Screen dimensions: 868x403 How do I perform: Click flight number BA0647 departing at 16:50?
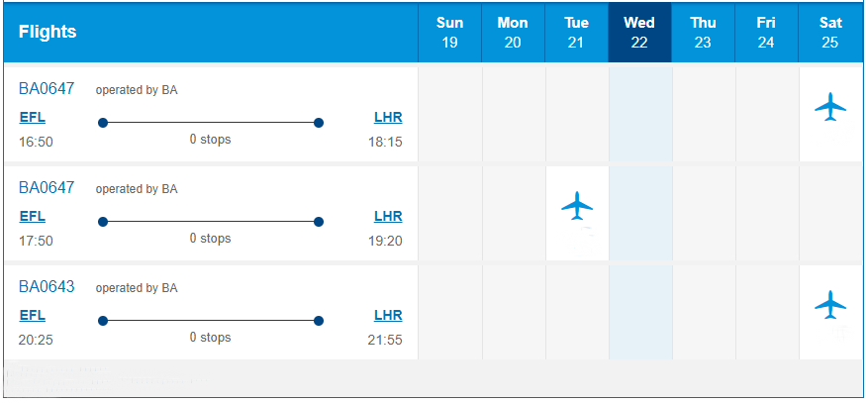click(x=47, y=88)
